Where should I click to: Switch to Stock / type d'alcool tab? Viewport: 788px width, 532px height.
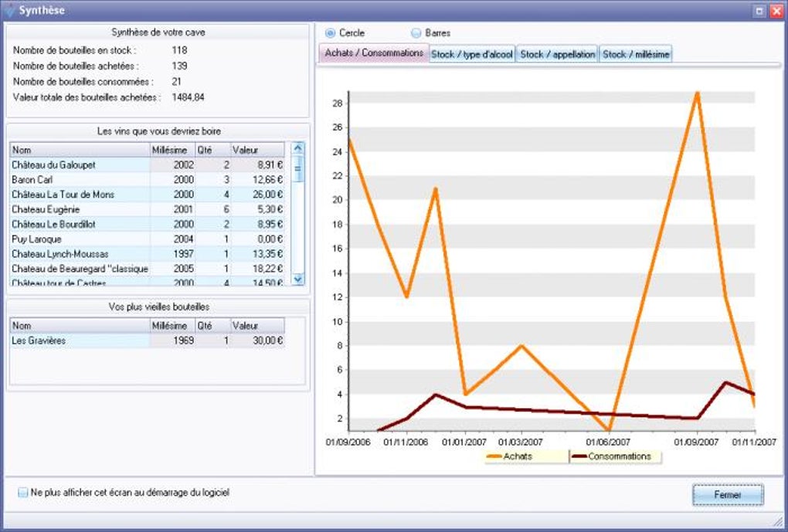(x=472, y=54)
